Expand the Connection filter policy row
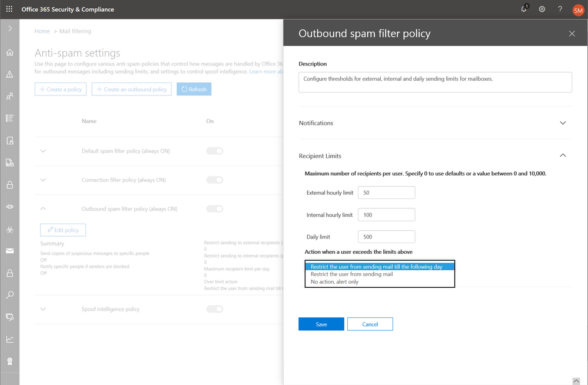Image resolution: width=588 pixels, height=385 pixels. tap(43, 180)
